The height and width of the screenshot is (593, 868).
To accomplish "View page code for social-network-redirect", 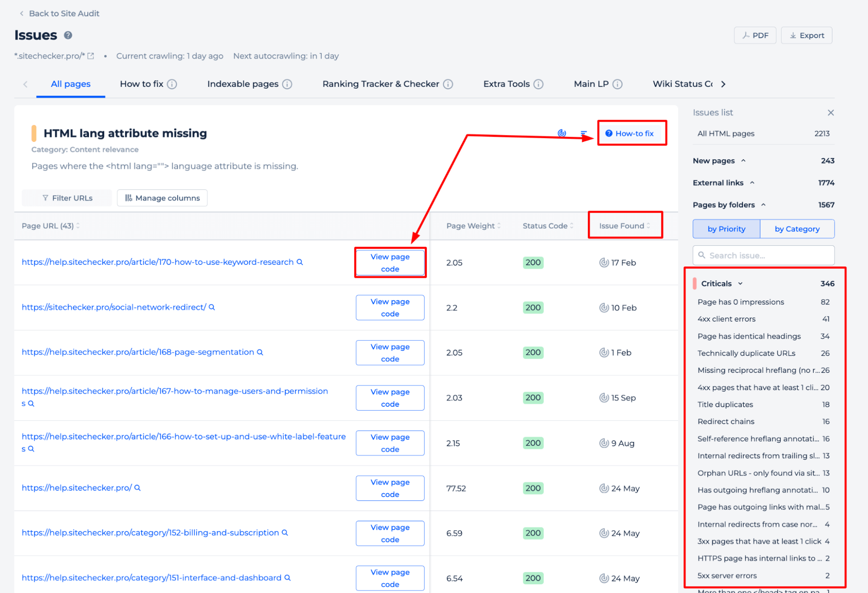I will [x=390, y=308].
